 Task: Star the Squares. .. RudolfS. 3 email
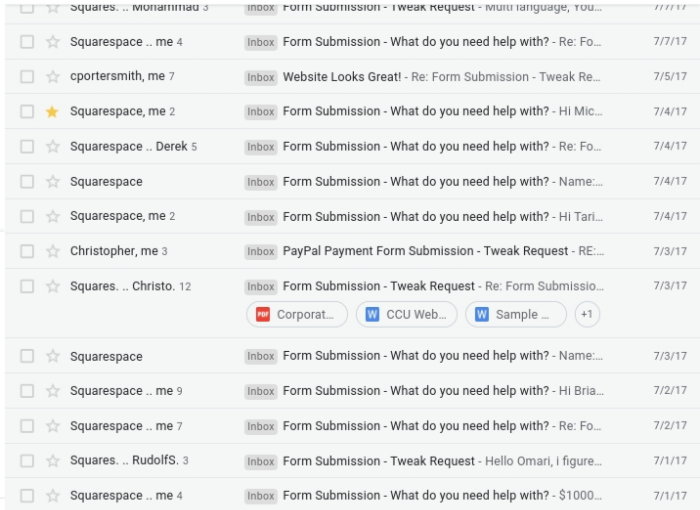(x=53, y=461)
